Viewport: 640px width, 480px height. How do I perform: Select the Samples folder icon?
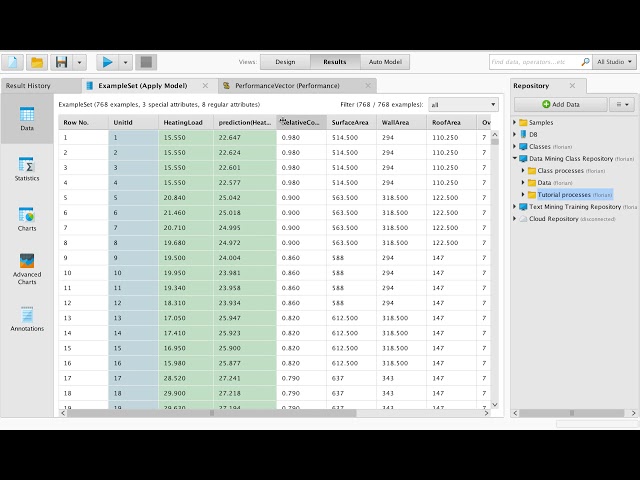point(523,122)
